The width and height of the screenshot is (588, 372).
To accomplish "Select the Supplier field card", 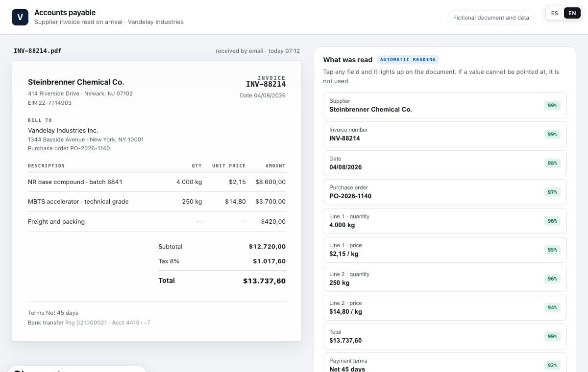I will [x=445, y=105].
